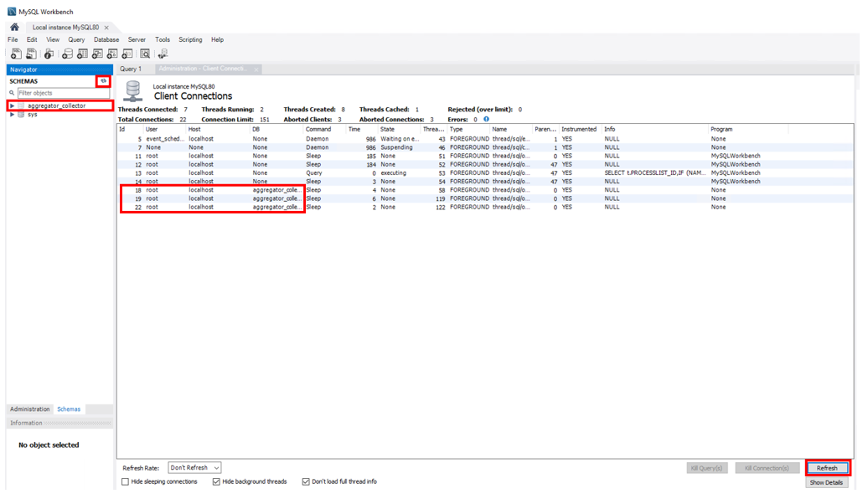Image resolution: width=868 pixels, height=504 pixels.
Task: Uncheck Hide background threads
Action: point(216,482)
